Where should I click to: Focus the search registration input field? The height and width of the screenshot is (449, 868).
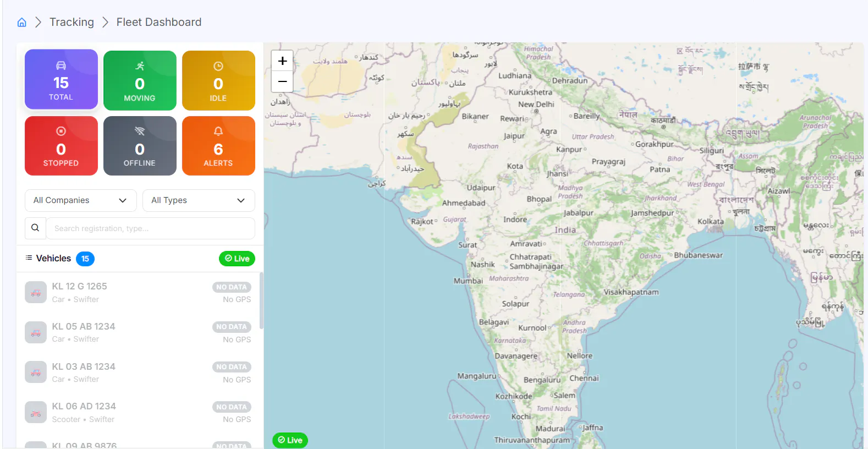150,228
